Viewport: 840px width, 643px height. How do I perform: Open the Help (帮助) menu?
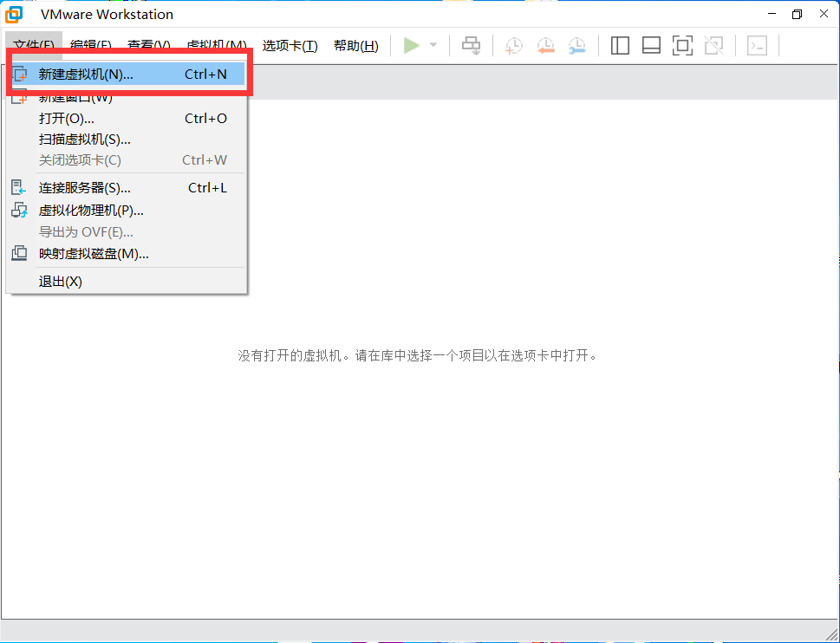pyautogui.click(x=355, y=46)
